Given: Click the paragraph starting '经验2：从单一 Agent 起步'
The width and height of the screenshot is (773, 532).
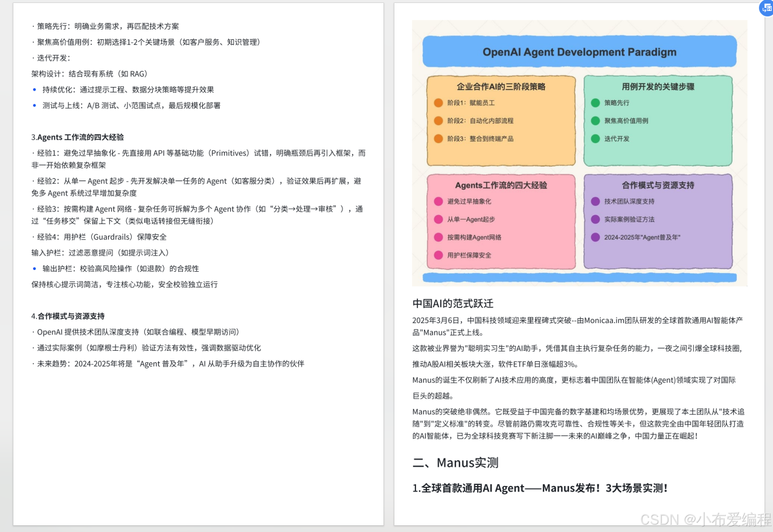Looking at the screenshot, I should (x=197, y=187).
